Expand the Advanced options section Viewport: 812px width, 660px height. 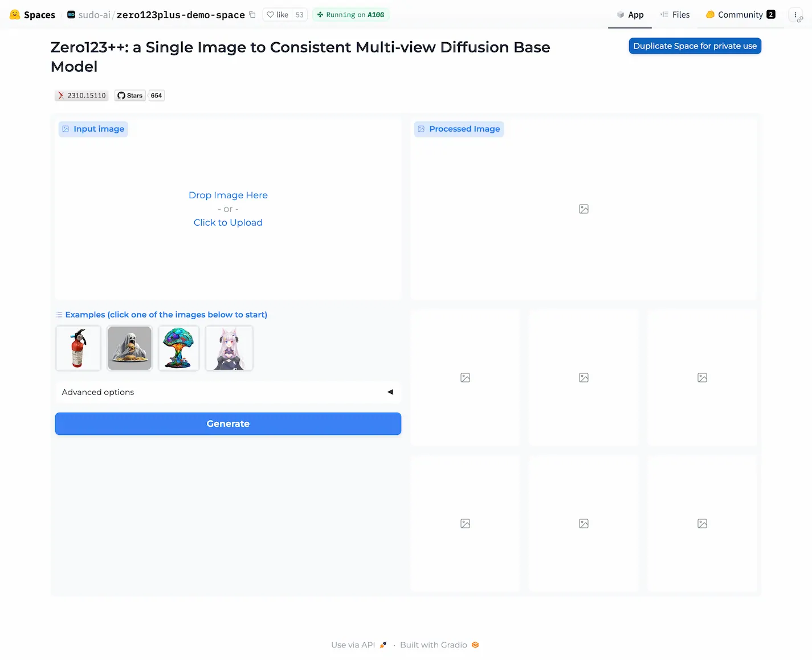pyautogui.click(x=228, y=392)
